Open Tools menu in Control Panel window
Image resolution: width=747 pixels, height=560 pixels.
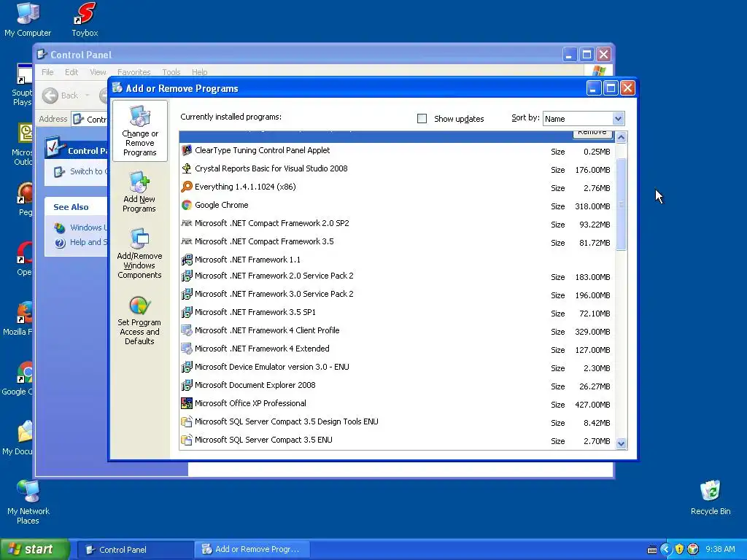(x=171, y=72)
